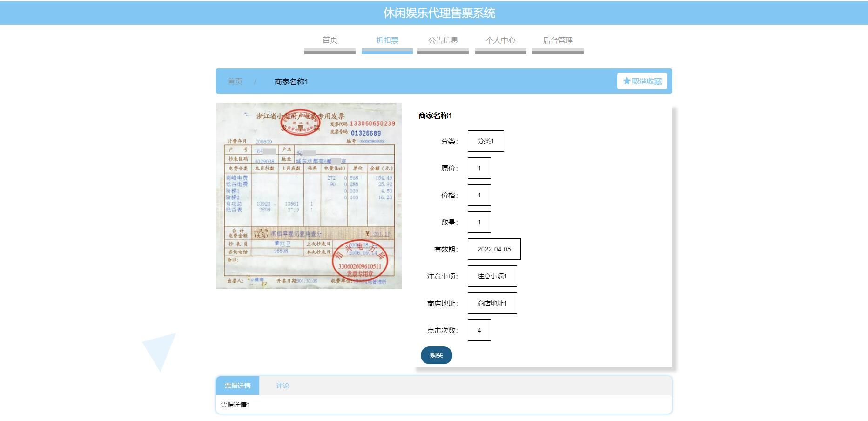
Task: Open the 公告信息 page
Action: click(443, 41)
